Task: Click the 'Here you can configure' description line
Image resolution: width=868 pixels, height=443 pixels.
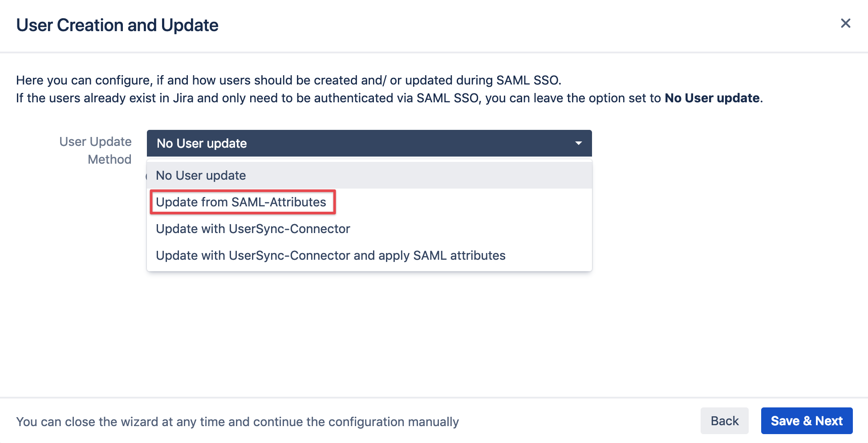Action: [288, 81]
